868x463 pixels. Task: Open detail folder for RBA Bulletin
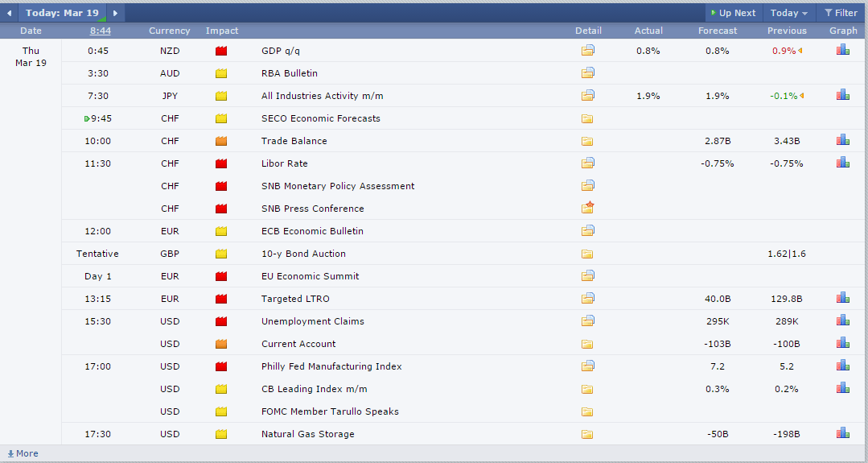[x=587, y=72]
